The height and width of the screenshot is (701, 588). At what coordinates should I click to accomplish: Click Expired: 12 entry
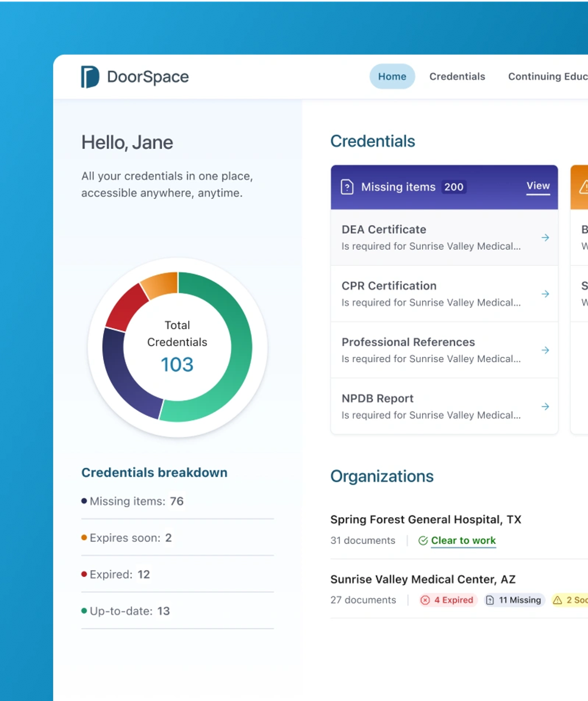[116, 575]
